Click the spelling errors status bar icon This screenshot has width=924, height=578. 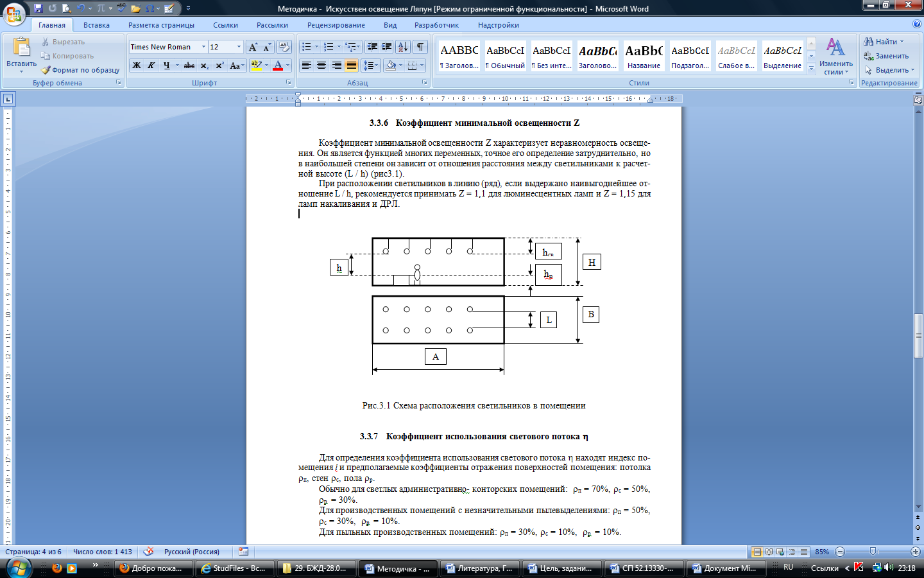(148, 551)
